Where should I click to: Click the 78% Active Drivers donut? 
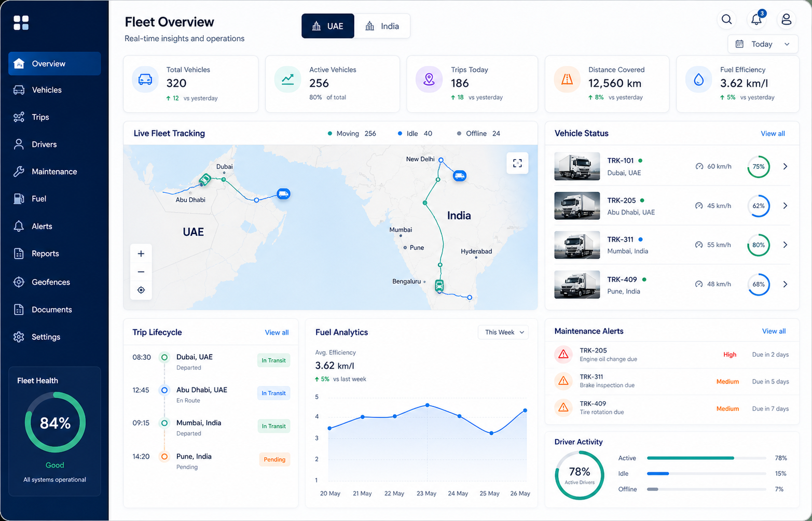[580, 475]
